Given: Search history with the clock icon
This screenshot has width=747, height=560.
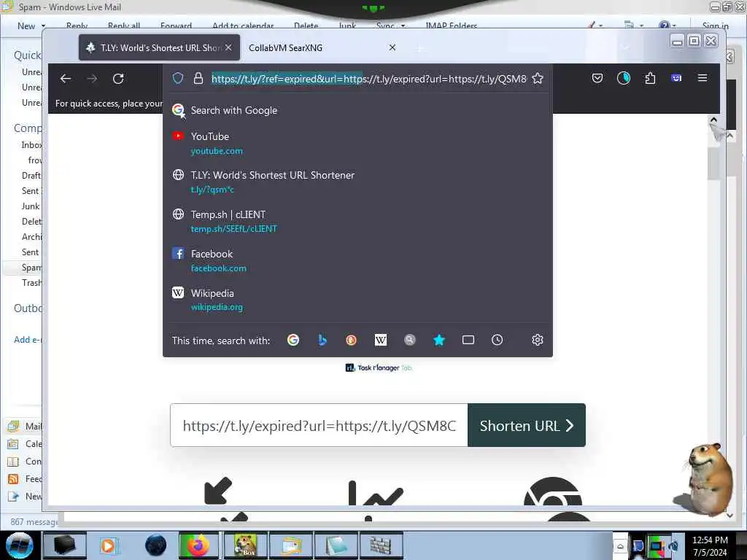Looking at the screenshot, I should 497,340.
